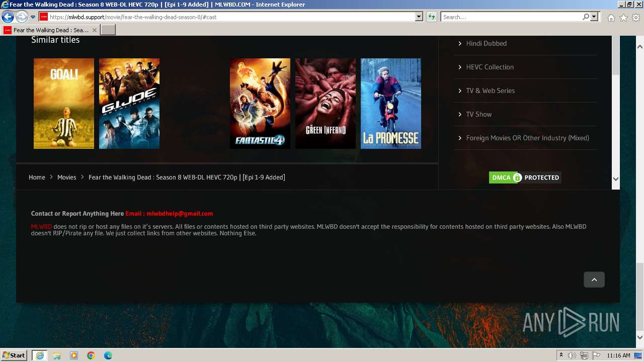The image size is (644, 362).
Task: Click the chevron beside TV Show
Action: (x=460, y=114)
